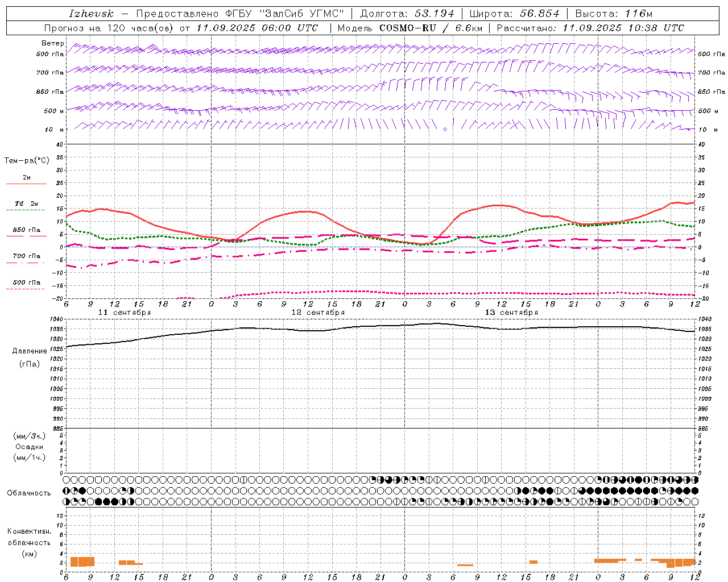Click the Конвективн. label text
The height and width of the screenshot is (582, 728).
click(29, 531)
